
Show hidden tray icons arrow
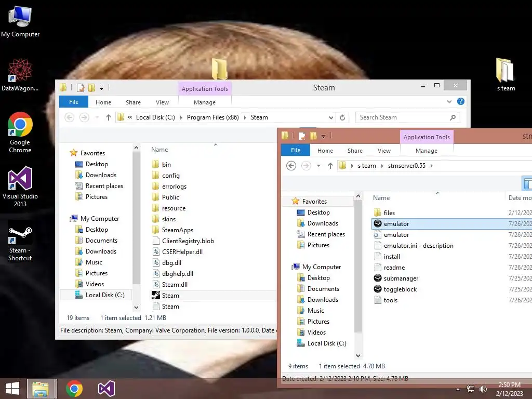pyautogui.click(x=458, y=389)
